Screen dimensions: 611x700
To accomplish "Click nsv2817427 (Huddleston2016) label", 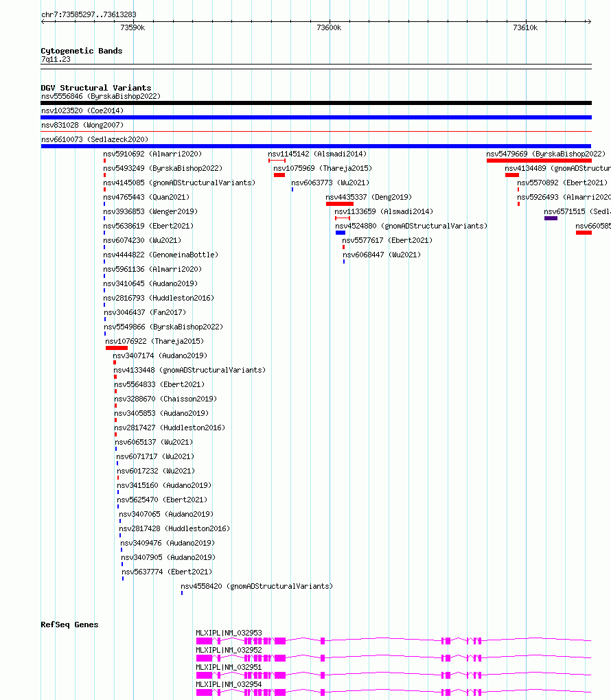I will click(x=170, y=428).
